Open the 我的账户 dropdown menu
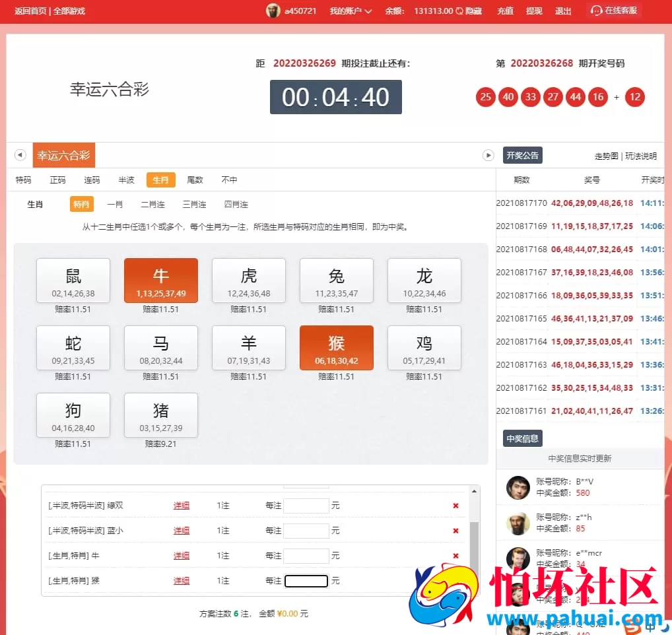 point(349,11)
